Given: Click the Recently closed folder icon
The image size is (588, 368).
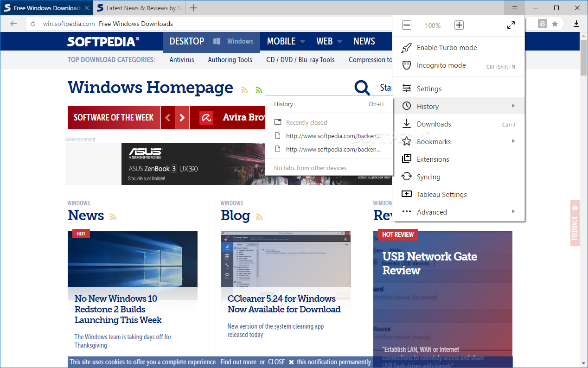Looking at the screenshot, I should [x=278, y=122].
